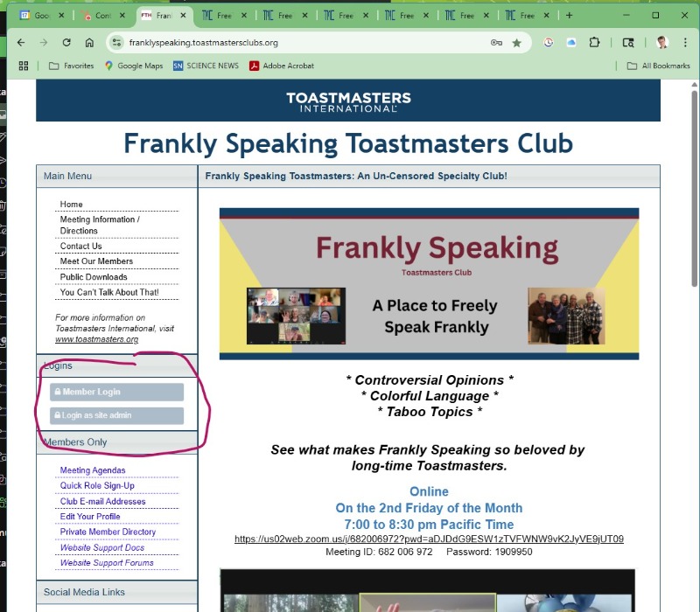Open the cloud extension icon in toolbar
This screenshot has width=700, height=612.
[571, 42]
